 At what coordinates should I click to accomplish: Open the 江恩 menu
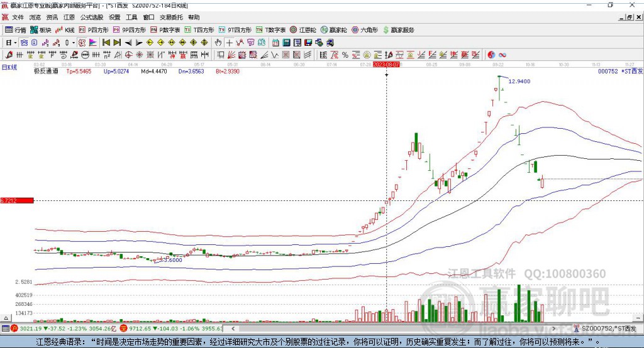point(69,17)
